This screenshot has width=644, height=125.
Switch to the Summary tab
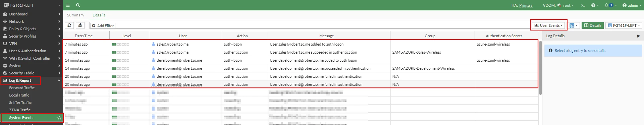[x=75, y=15]
